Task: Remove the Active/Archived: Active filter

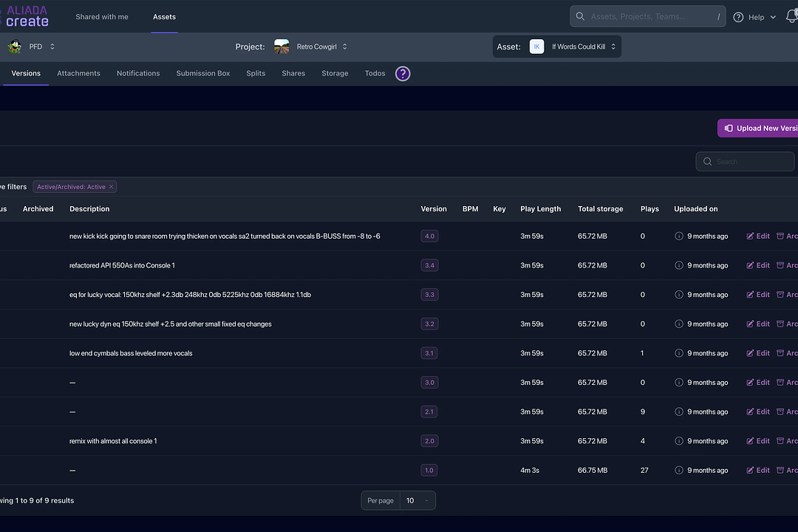Action: (x=111, y=187)
